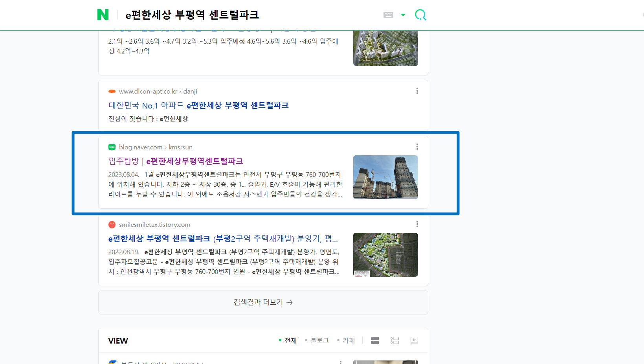
Task: Select the 카페 filter in VIEW section
Action: tap(346, 340)
